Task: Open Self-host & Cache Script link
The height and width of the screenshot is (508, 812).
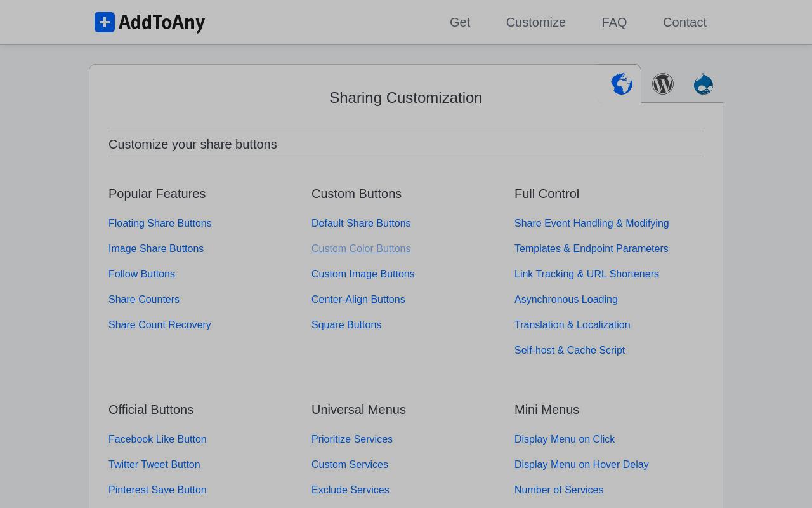Action: (x=570, y=350)
